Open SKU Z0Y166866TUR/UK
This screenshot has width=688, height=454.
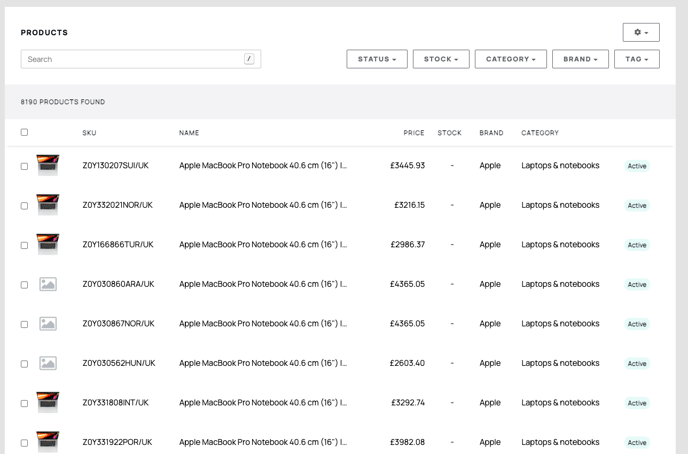118,244
